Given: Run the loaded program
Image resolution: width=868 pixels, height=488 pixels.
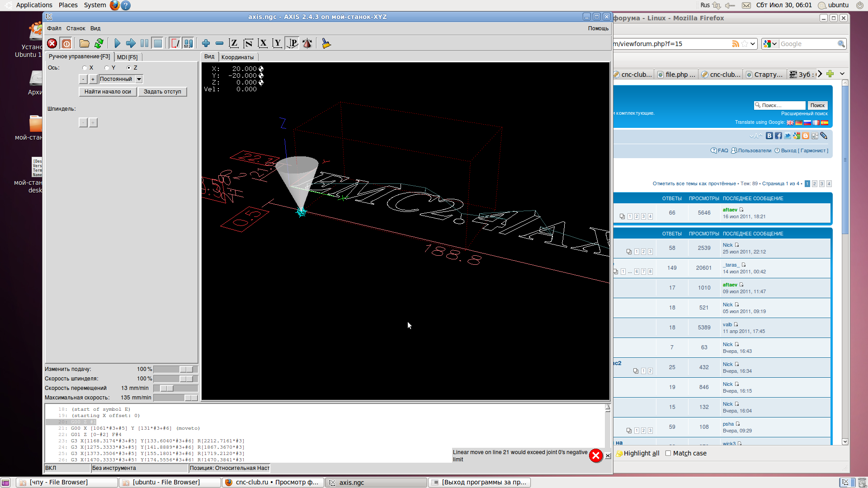Looking at the screenshot, I should pyautogui.click(x=117, y=43).
